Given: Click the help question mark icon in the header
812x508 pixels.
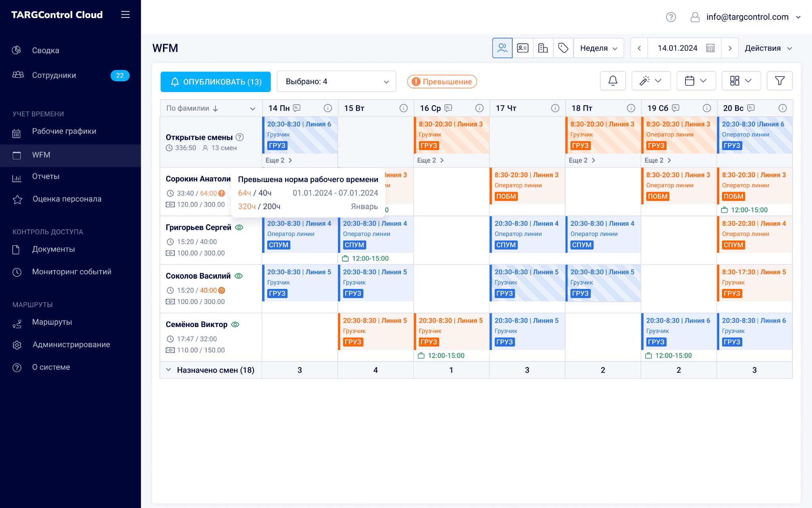Looking at the screenshot, I should point(670,17).
